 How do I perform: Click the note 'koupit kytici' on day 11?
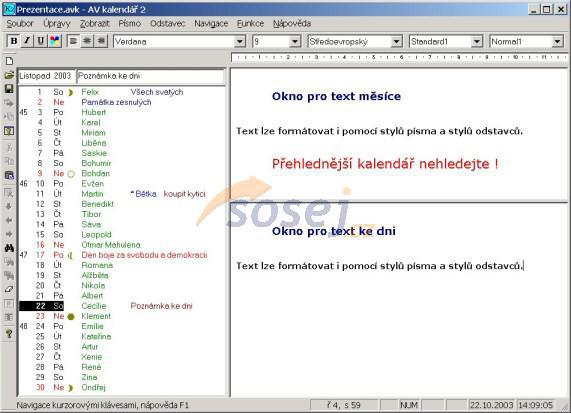184,194
